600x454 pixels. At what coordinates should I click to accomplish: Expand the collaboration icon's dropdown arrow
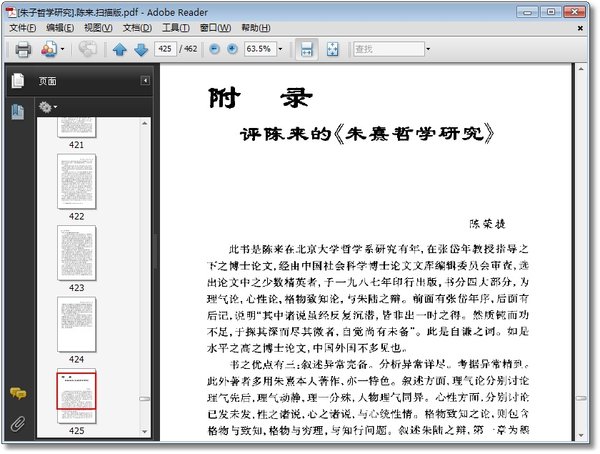click(62, 49)
